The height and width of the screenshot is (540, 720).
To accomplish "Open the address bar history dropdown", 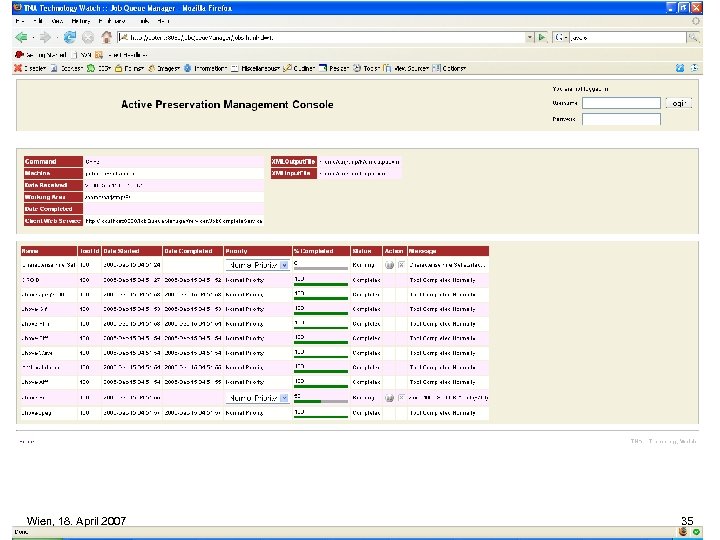I will pyautogui.click(x=530, y=37).
